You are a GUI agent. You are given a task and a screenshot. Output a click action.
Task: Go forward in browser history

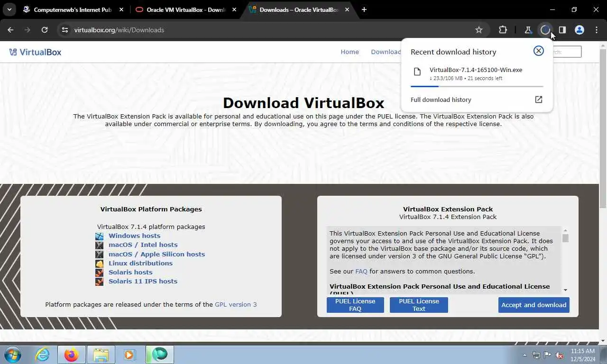[x=27, y=30]
